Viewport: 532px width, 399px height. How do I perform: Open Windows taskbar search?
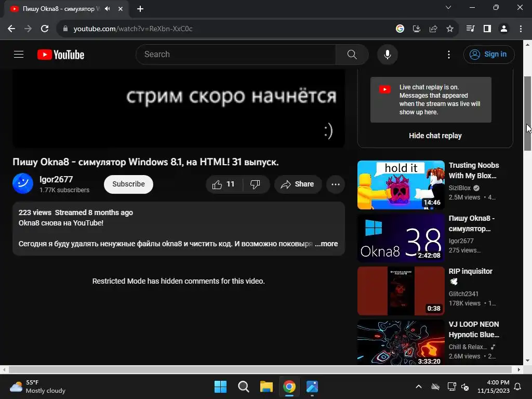coord(243,387)
